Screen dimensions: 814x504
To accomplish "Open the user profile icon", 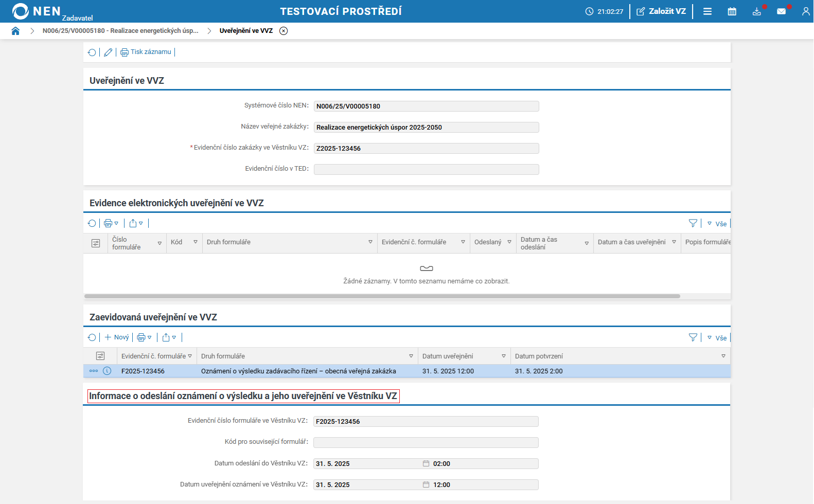I will [x=806, y=11].
